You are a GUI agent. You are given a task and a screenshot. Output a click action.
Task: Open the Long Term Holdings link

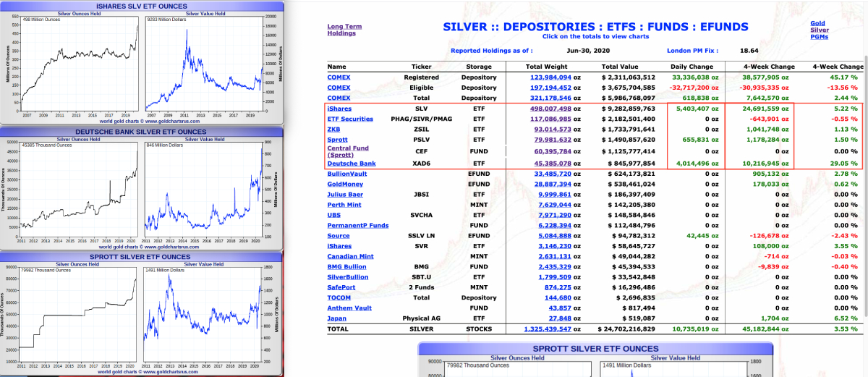tap(344, 30)
